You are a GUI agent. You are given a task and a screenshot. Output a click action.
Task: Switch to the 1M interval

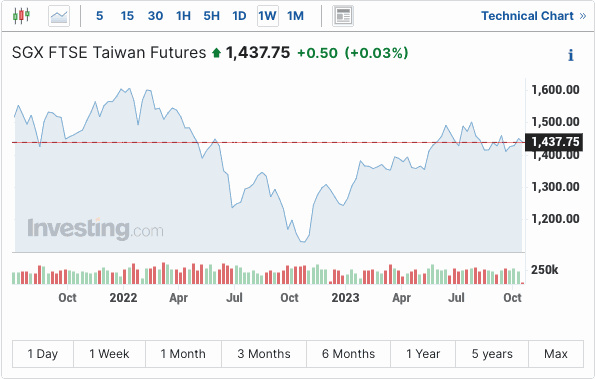pyautogui.click(x=295, y=16)
